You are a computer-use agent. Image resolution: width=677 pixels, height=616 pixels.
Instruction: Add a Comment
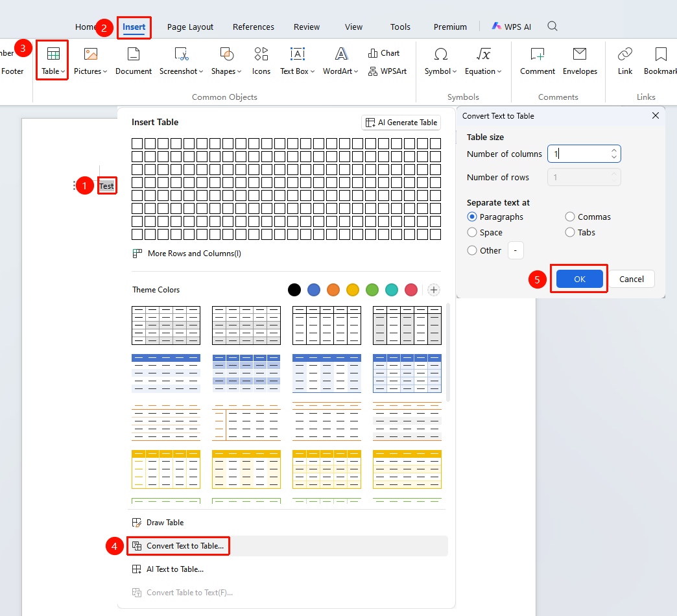(537, 61)
